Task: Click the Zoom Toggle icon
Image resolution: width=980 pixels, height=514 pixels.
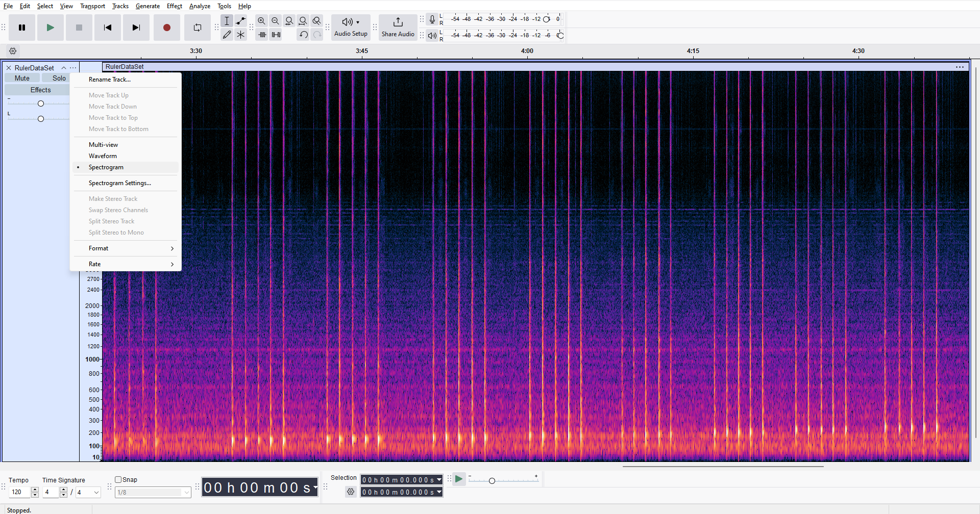Action: [317, 21]
